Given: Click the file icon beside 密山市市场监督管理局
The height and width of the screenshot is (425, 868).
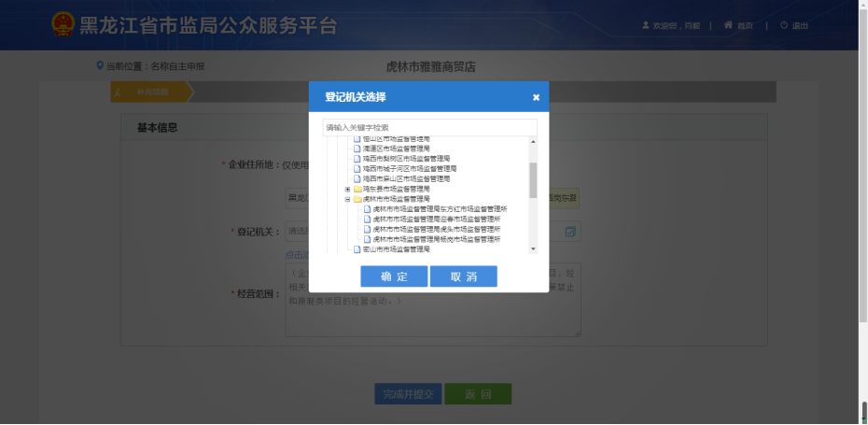Looking at the screenshot, I should (357, 249).
